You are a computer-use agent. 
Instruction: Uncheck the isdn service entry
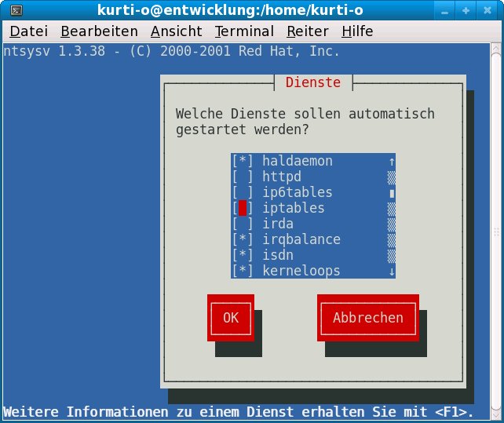click(243, 255)
